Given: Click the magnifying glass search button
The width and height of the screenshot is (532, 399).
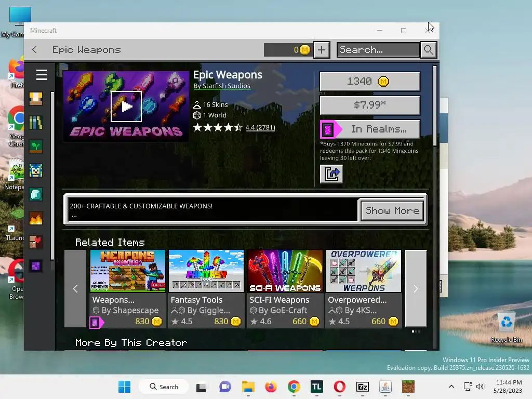Looking at the screenshot, I should [x=428, y=50].
